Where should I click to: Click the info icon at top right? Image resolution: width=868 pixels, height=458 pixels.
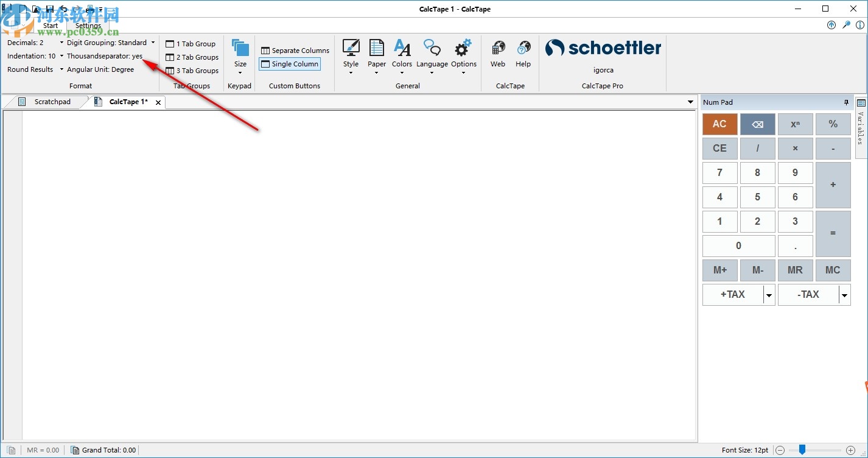860,25
